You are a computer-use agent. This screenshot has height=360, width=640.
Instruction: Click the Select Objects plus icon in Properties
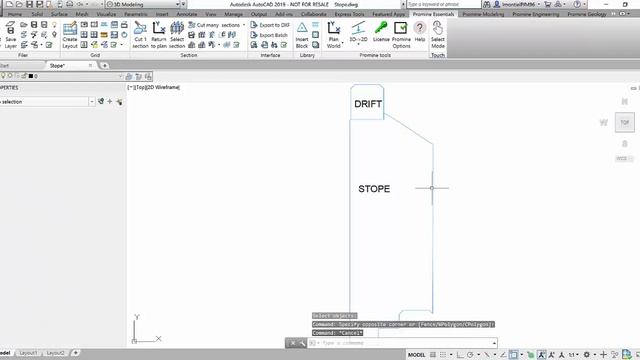pos(109,101)
